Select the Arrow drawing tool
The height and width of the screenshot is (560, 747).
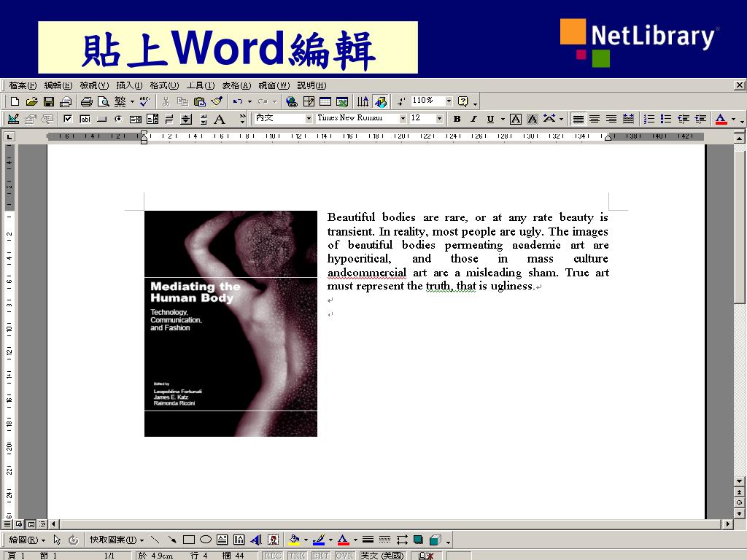click(x=171, y=540)
